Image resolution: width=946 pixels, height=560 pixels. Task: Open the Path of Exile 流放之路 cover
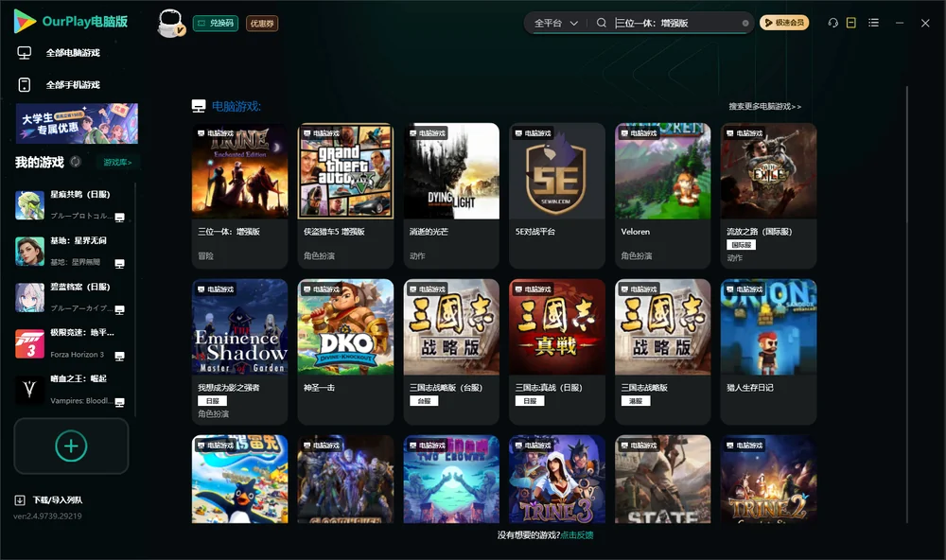click(768, 171)
